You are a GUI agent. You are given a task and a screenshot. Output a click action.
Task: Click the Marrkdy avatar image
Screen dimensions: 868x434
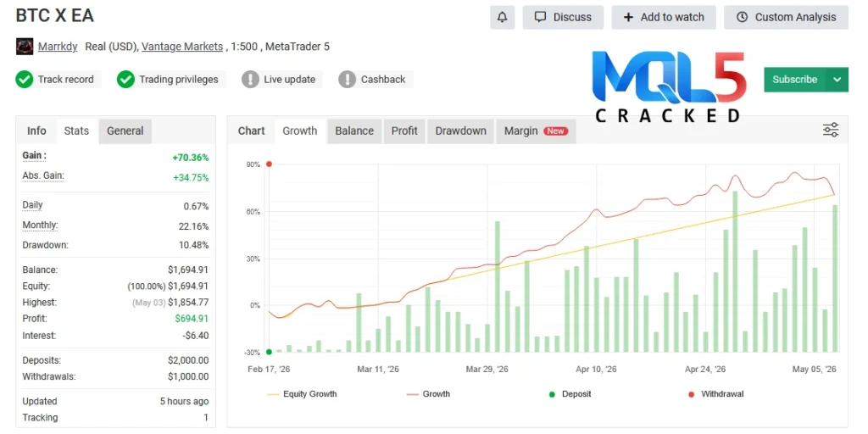[25, 47]
